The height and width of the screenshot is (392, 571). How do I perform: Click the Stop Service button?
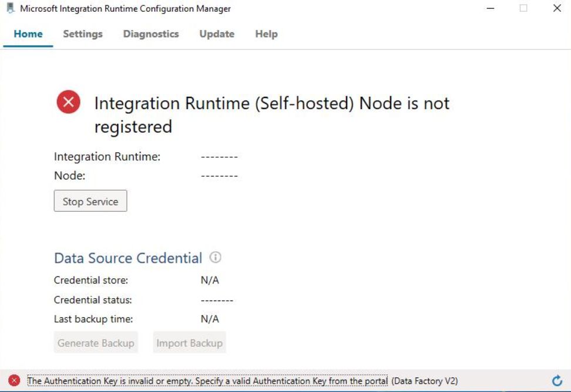[90, 201]
